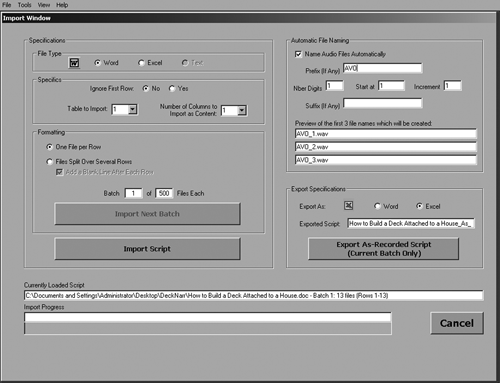Viewport: 500px width, 383px height.
Task: Choose No for Ignore First Row
Action: point(146,88)
